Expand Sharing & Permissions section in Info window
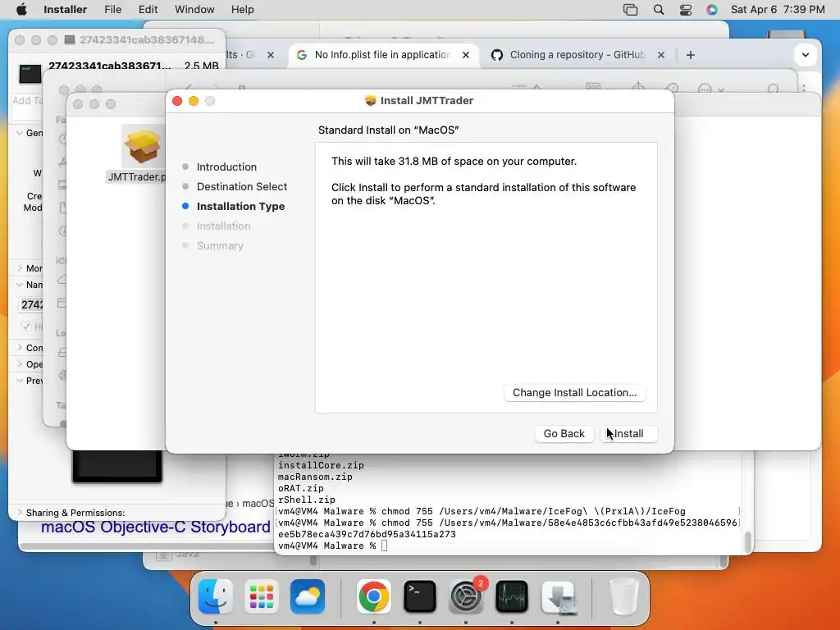 click(x=20, y=513)
